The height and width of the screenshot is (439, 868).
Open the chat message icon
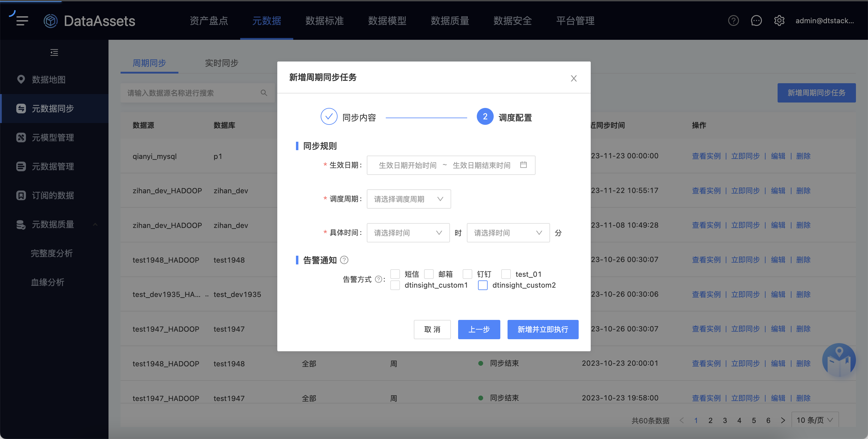point(756,21)
